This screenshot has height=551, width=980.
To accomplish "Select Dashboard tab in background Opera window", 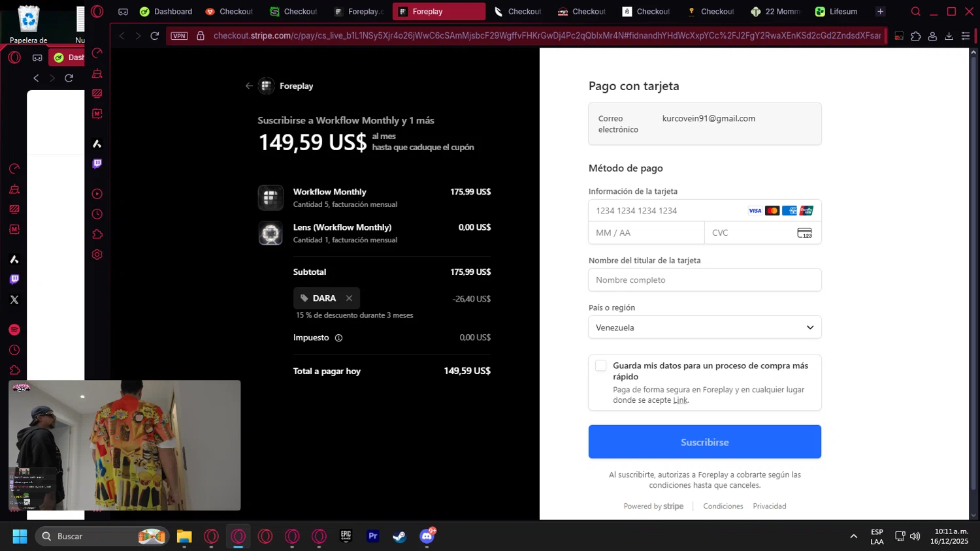I will 67,57.
